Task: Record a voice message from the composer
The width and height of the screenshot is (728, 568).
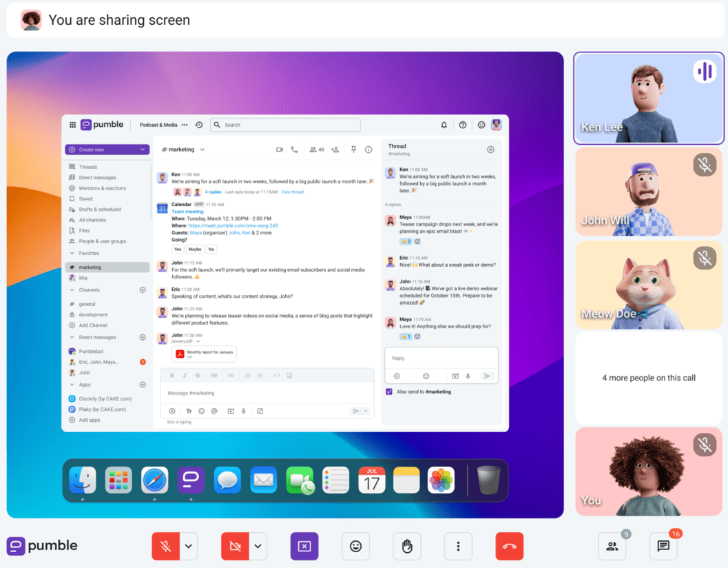Action: [x=244, y=411]
